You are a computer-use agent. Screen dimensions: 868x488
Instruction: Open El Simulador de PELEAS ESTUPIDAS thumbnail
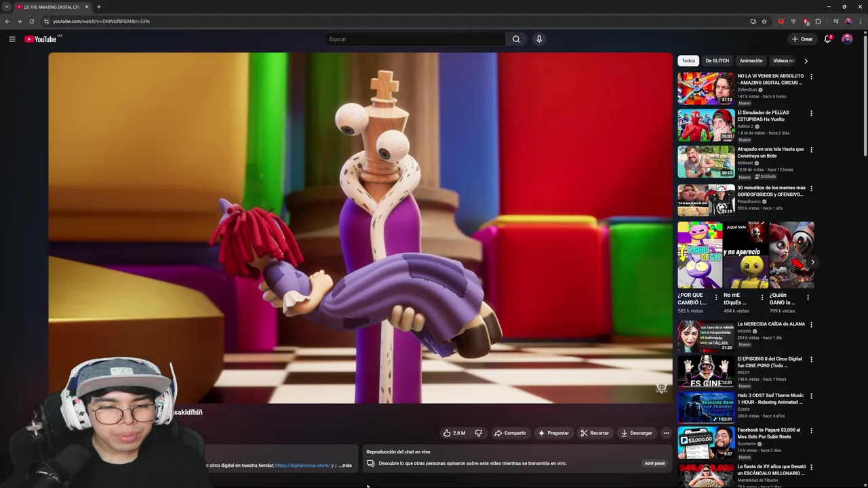pyautogui.click(x=706, y=125)
